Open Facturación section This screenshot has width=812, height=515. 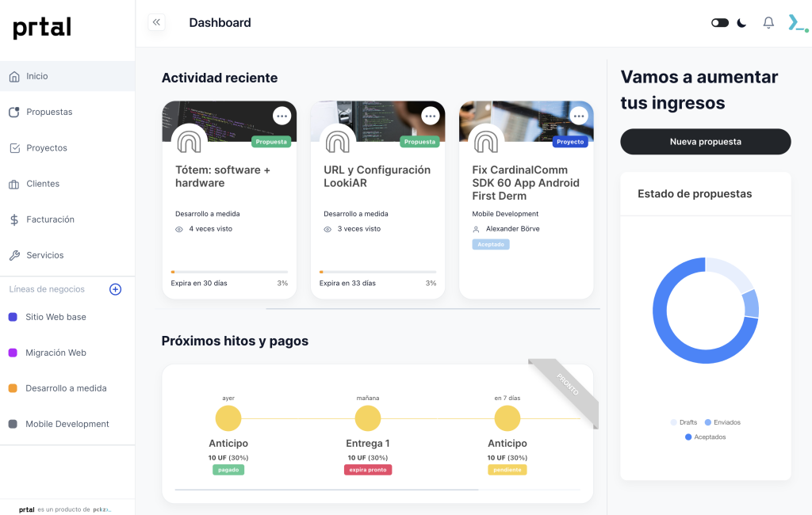coord(50,219)
